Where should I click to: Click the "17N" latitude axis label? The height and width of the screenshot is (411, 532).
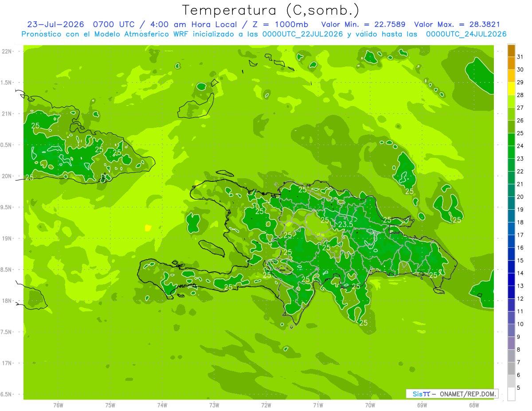click(7, 363)
